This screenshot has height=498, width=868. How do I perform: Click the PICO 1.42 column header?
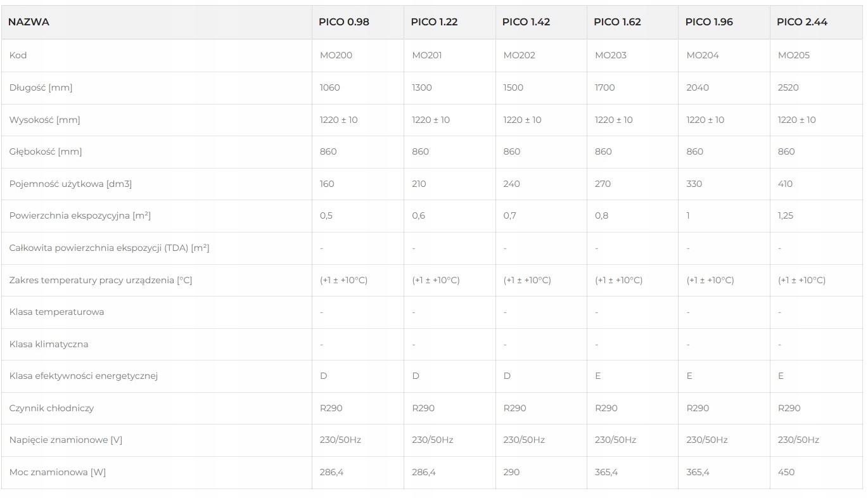coord(526,22)
